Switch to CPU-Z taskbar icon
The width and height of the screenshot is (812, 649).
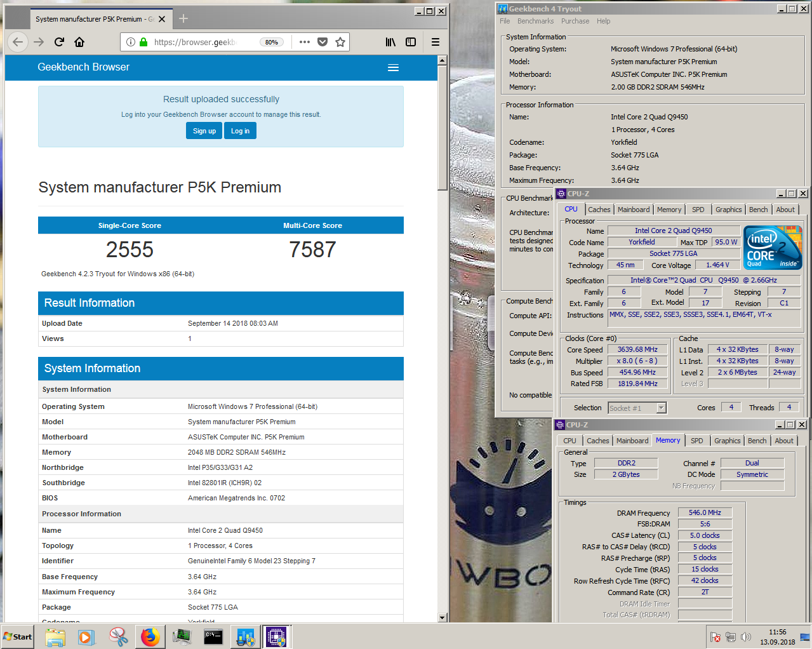coord(277,637)
